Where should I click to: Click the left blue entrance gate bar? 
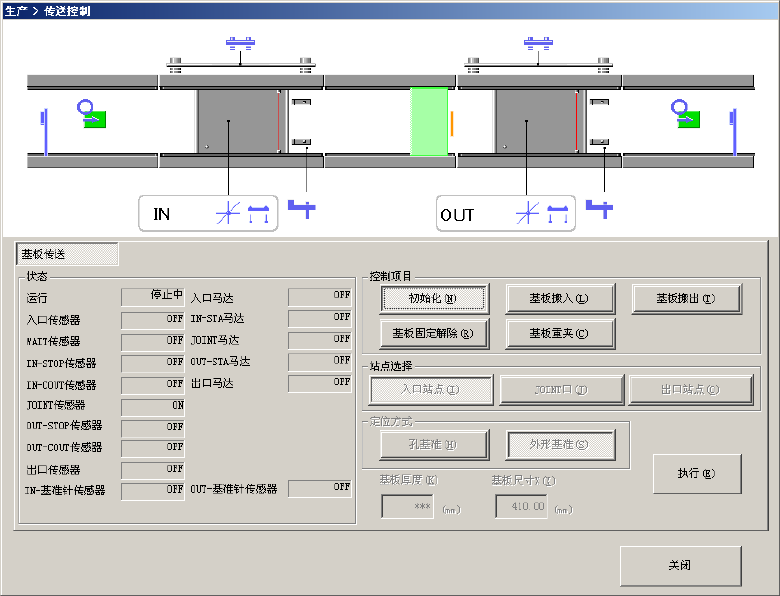[45, 132]
